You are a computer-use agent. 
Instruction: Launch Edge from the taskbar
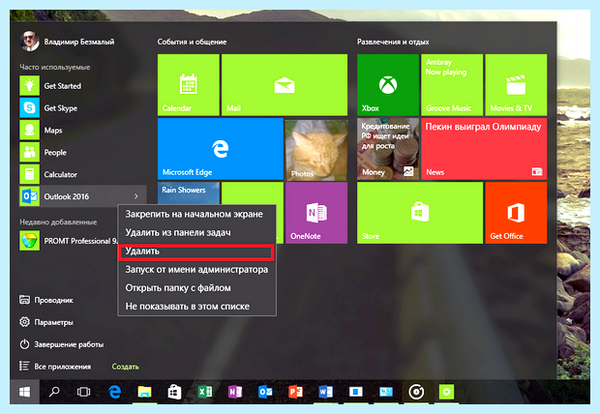pyautogui.click(x=114, y=392)
